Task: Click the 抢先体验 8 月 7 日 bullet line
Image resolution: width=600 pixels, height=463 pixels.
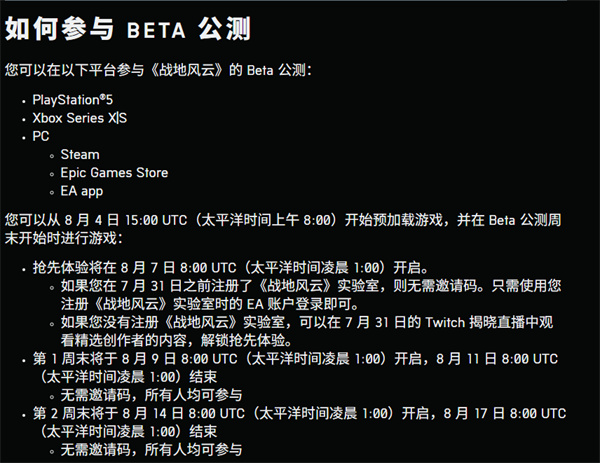Action: pos(230,267)
